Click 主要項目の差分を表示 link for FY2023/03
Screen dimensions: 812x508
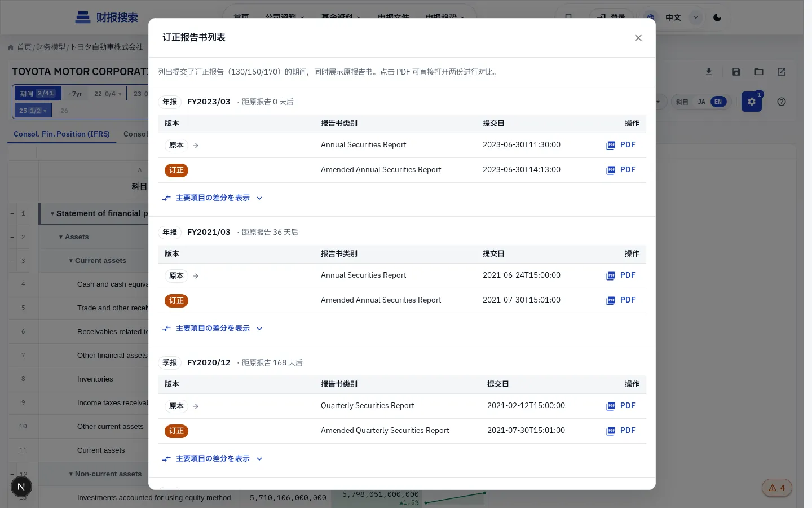[213, 198]
